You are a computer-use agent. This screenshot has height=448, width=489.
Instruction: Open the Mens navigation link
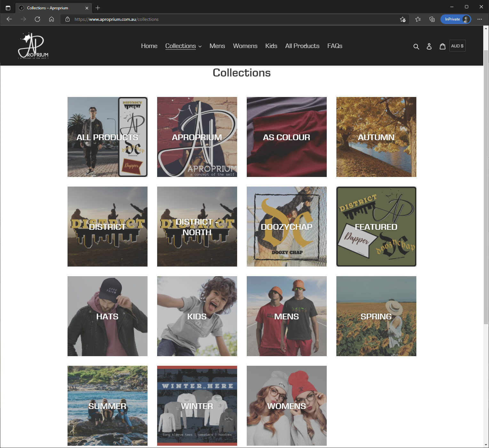point(217,46)
